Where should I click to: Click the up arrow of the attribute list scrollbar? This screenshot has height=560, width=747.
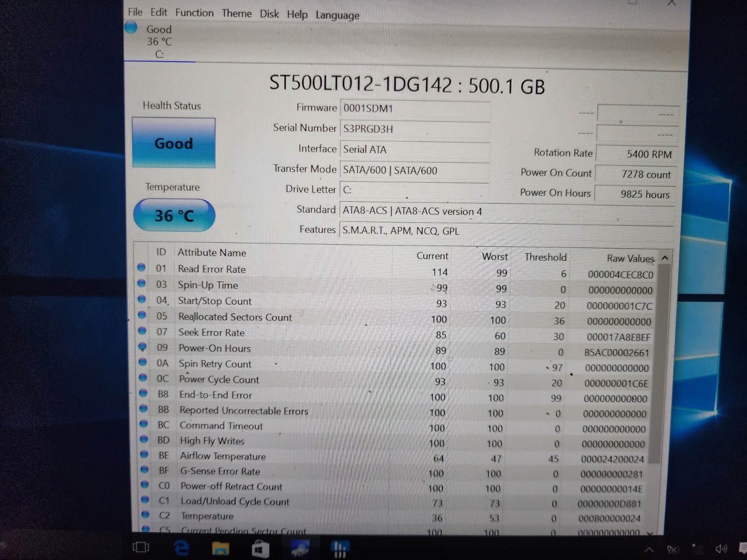pos(665,258)
